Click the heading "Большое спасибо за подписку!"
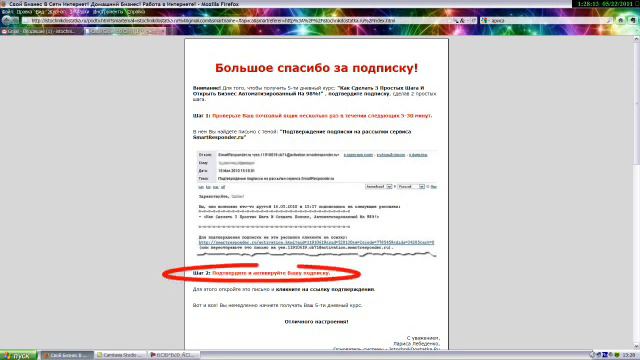The height and width of the screenshot is (360, 640). 316,68
